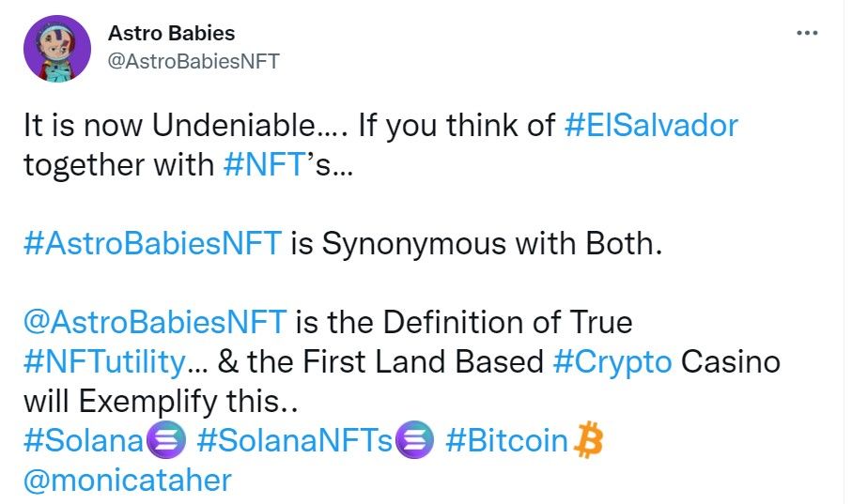Click the #SolanaNFTs hashtag
This screenshot has height=504, width=852.
295,440
